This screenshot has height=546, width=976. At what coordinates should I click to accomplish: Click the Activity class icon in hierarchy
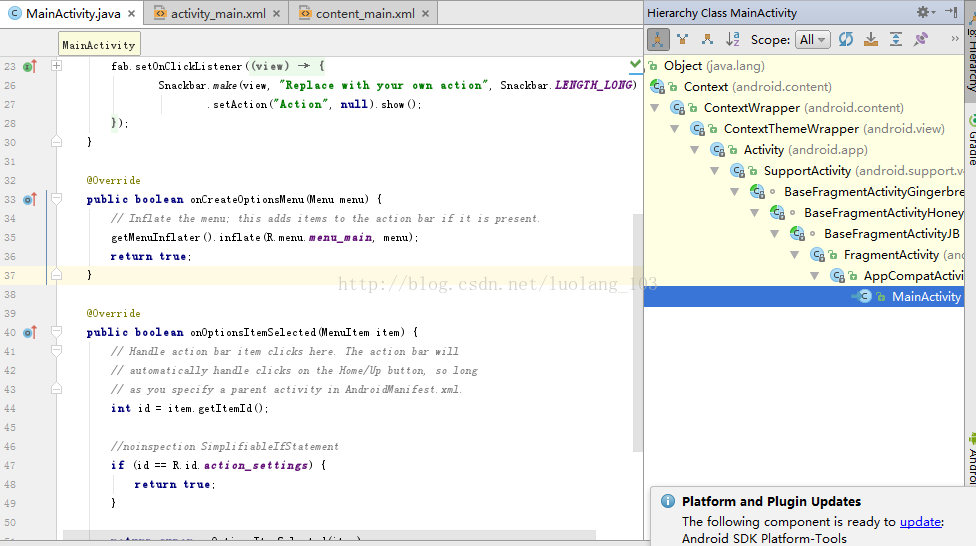click(x=718, y=150)
